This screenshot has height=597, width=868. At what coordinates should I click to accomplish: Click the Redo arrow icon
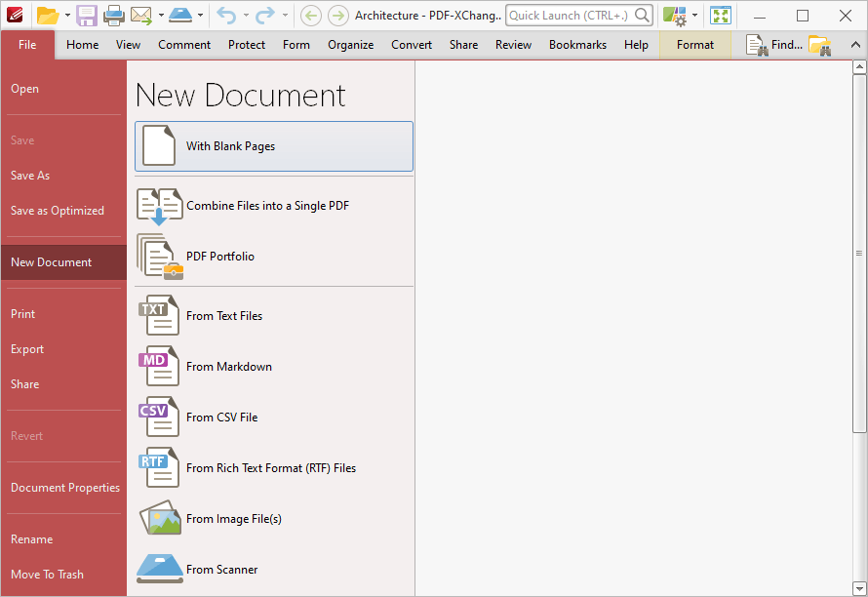265,16
